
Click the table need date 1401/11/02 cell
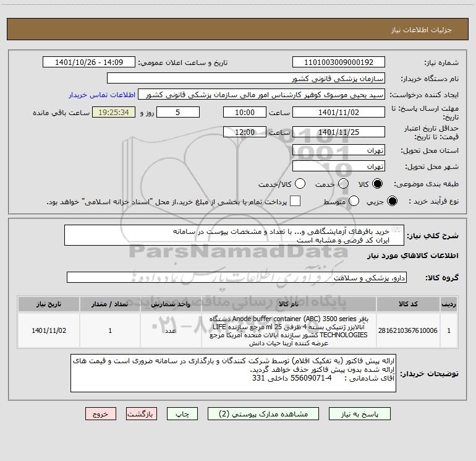[49, 330]
